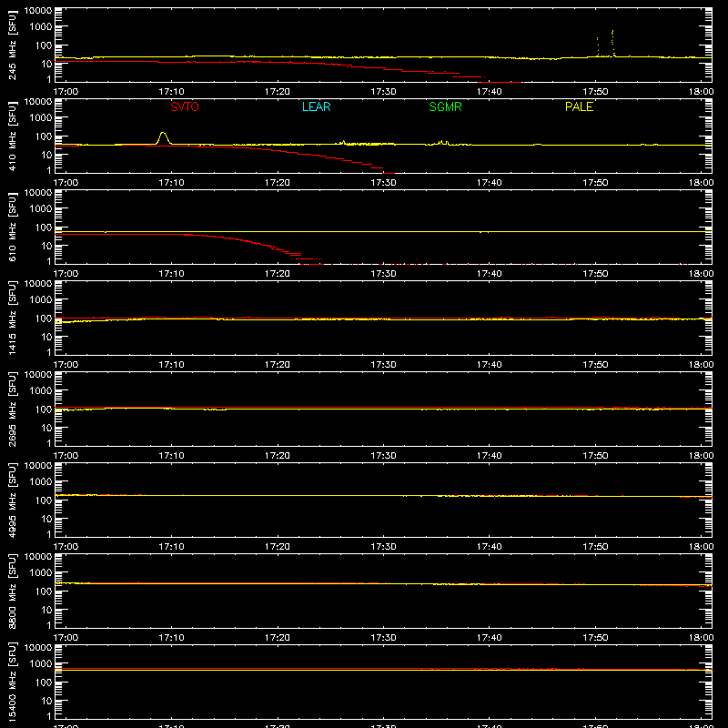Select the 2695 MHz [SFU] axis title
Screen dimensions: 728x728
13,409
